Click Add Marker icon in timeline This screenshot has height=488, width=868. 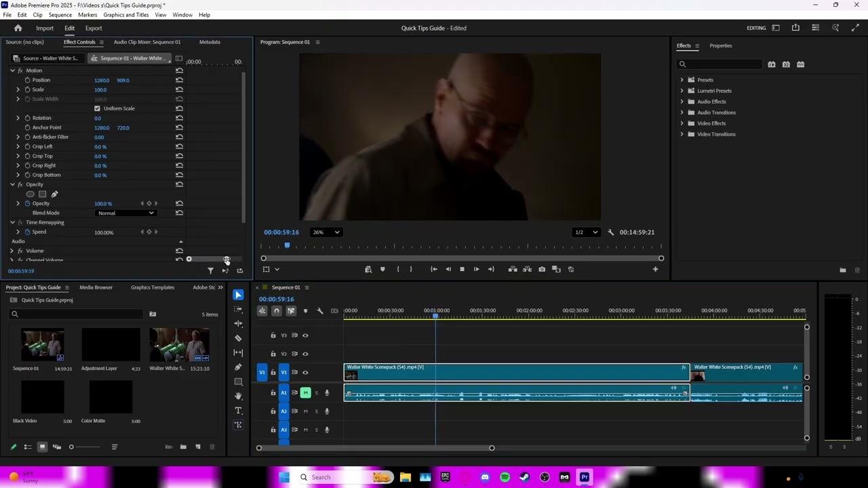click(x=305, y=311)
